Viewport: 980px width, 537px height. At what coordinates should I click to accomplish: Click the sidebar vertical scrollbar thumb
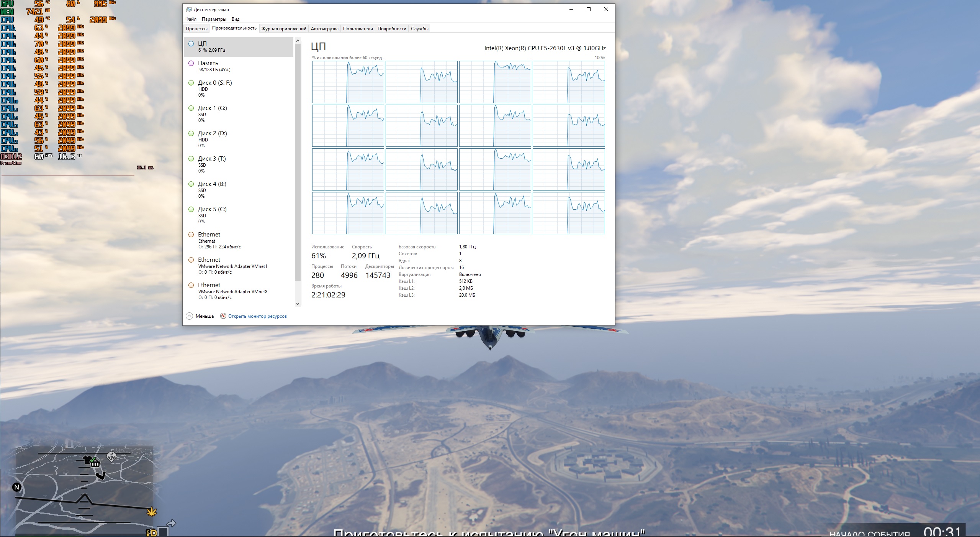[x=298, y=161]
